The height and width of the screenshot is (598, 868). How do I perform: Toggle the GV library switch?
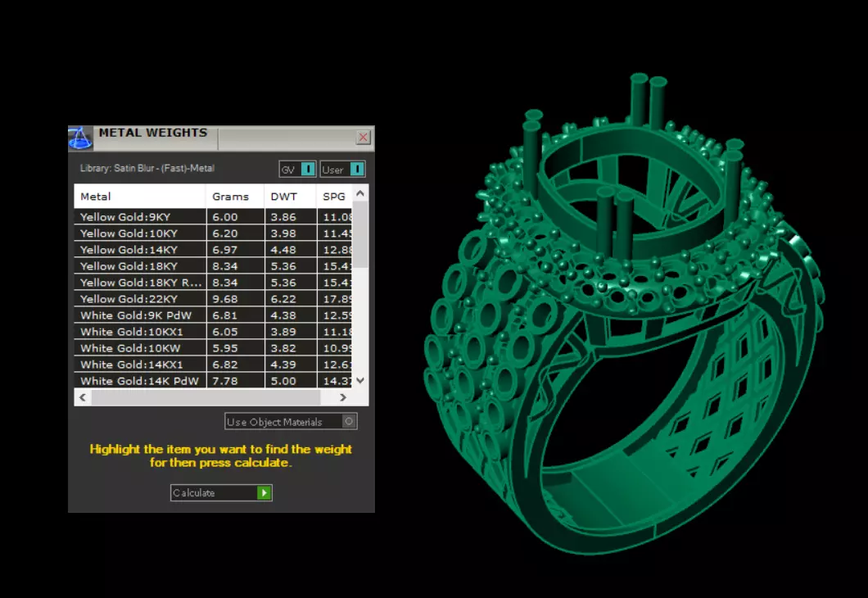click(297, 170)
